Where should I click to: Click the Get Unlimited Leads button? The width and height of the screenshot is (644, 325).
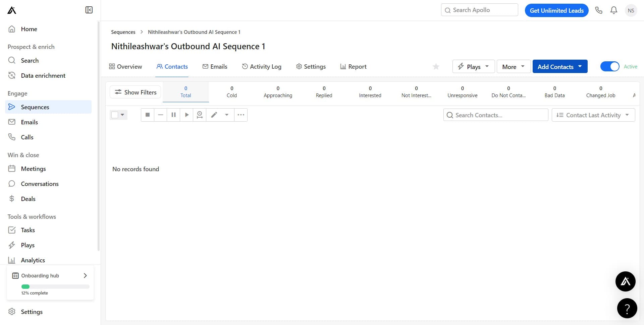point(556,10)
